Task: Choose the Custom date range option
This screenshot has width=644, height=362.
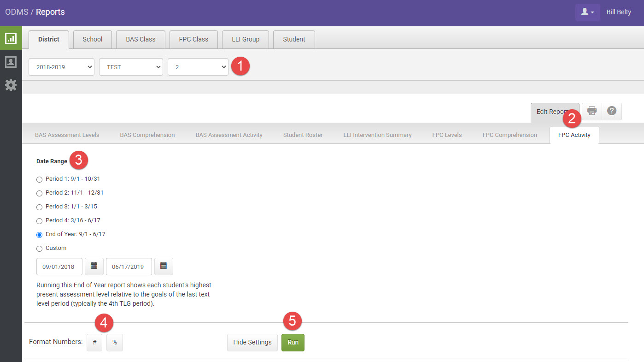Action: point(39,249)
